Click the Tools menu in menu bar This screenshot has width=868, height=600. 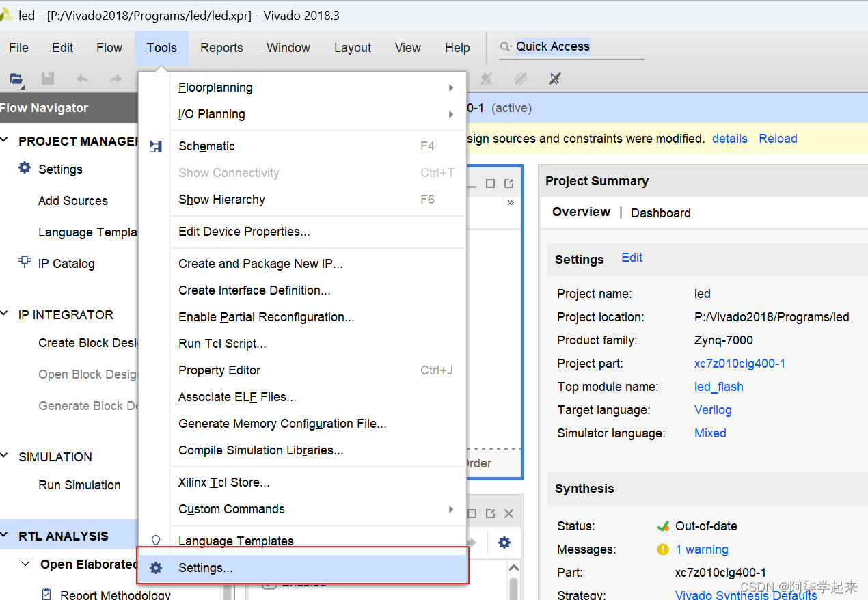161,48
